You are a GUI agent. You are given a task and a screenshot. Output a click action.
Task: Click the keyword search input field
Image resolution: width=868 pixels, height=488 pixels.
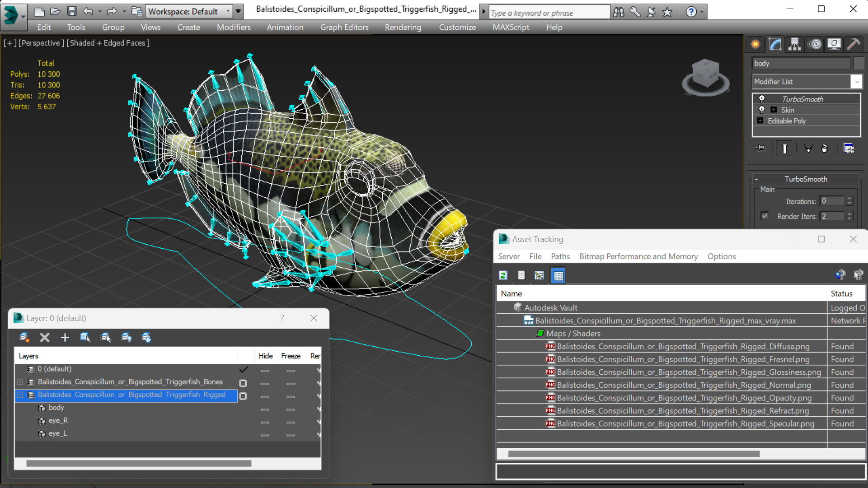[x=549, y=13]
